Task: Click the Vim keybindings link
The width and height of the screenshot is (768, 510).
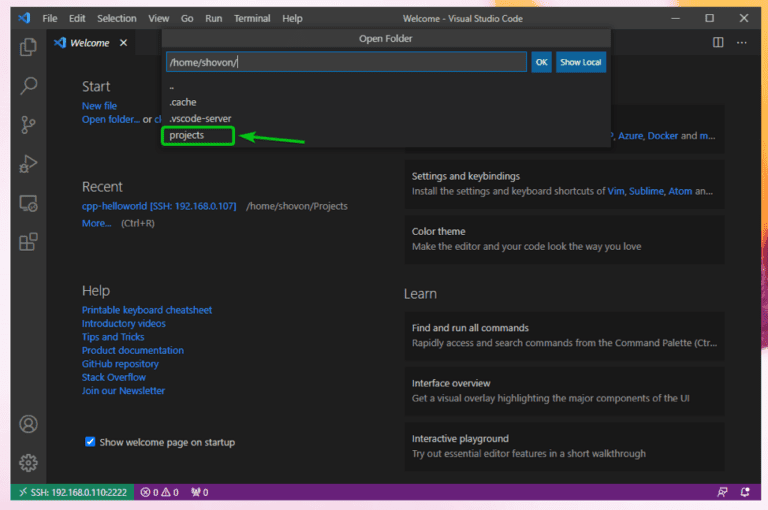Action: click(x=616, y=191)
